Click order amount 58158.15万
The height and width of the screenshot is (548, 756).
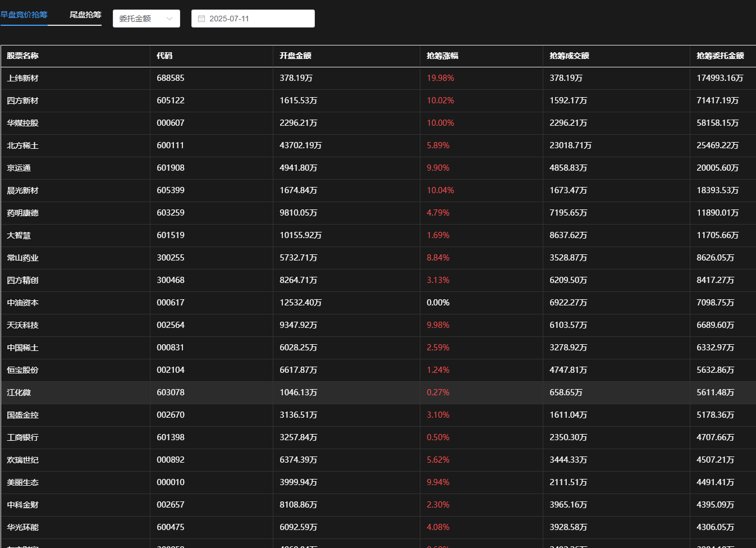coord(718,123)
